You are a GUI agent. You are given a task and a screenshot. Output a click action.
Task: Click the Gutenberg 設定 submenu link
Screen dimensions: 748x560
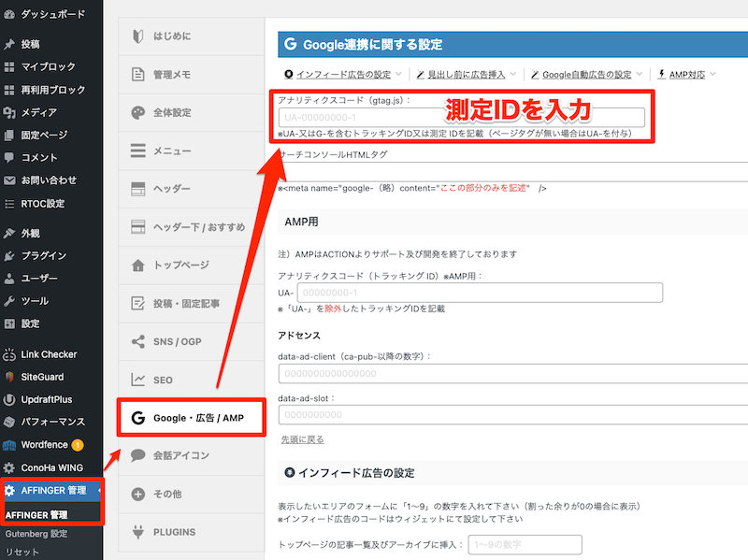(36, 534)
